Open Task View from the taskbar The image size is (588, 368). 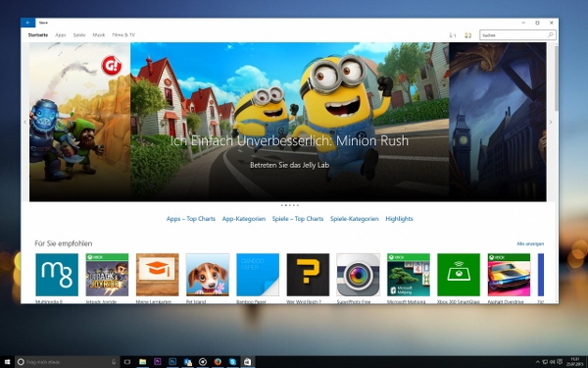[127, 362]
